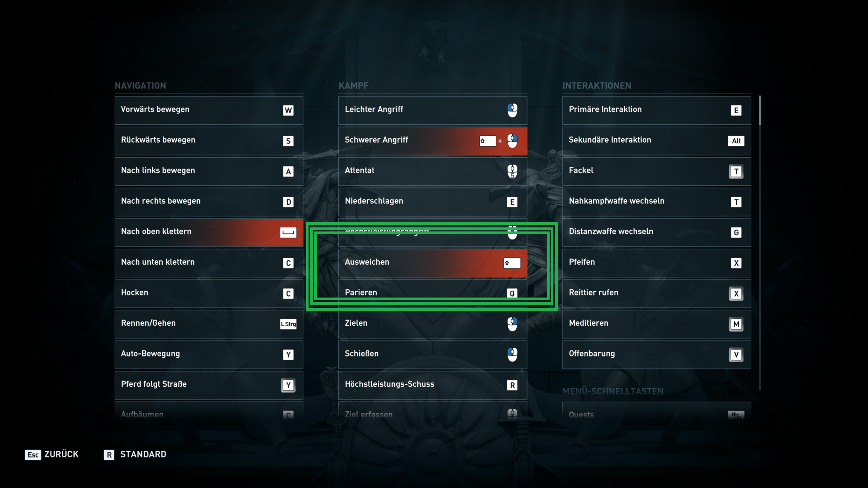The width and height of the screenshot is (868, 488).
Task: Go back with the Esc ZURÜCK button
Action: point(52,454)
